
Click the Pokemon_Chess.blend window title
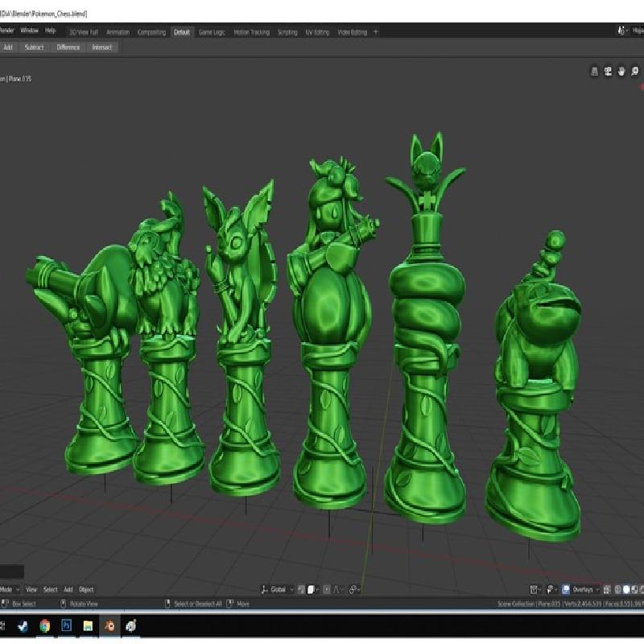tap(43, 14)
